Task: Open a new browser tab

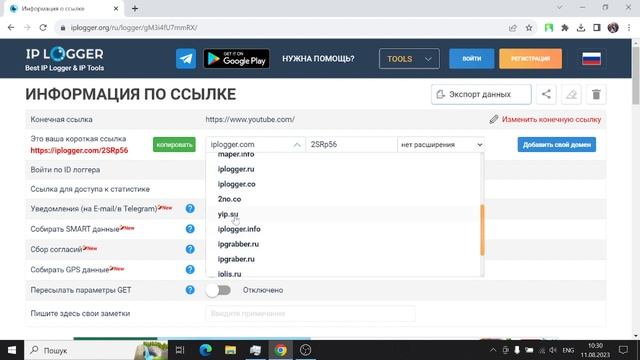Action: pyautogui.click(x=135, y=8)
